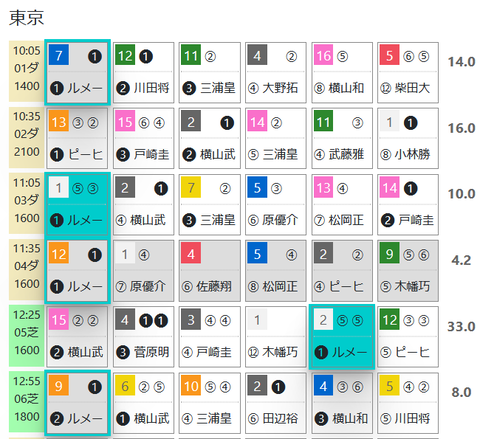Open the 11:35 04ダ 1600 race cell
The image size is (480, 439).
pos(26,269)
